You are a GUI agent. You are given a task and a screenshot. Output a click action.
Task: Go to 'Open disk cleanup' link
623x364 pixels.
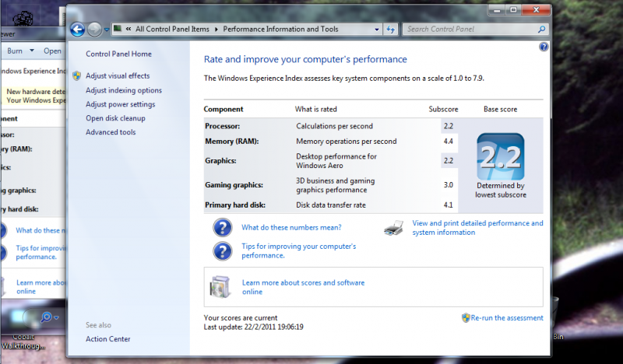click(115, 118)
